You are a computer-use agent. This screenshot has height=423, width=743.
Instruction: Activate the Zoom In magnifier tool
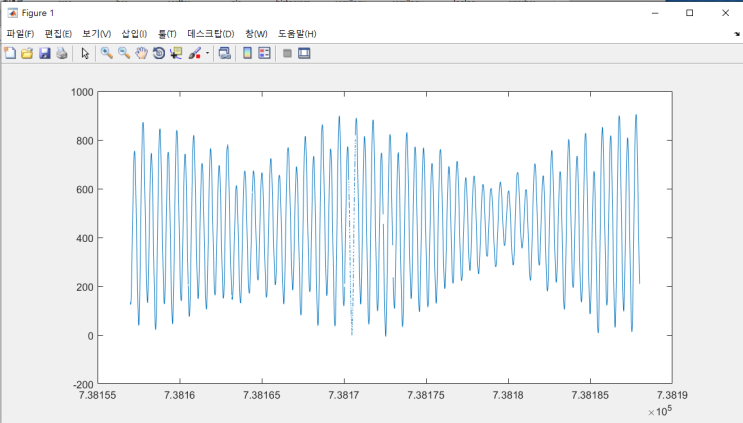(107, 53)
